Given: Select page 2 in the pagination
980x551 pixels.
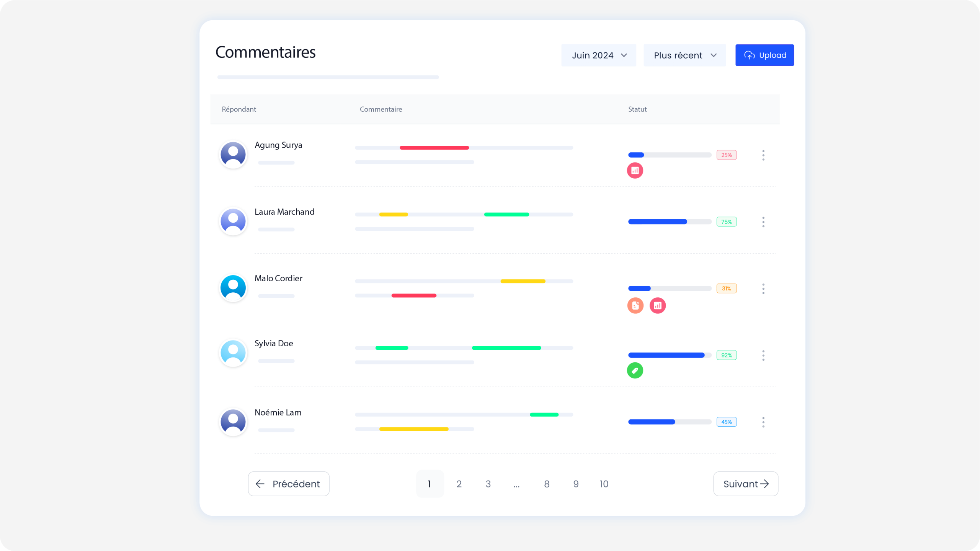Looking at the screenshot, I should point(459,484).
